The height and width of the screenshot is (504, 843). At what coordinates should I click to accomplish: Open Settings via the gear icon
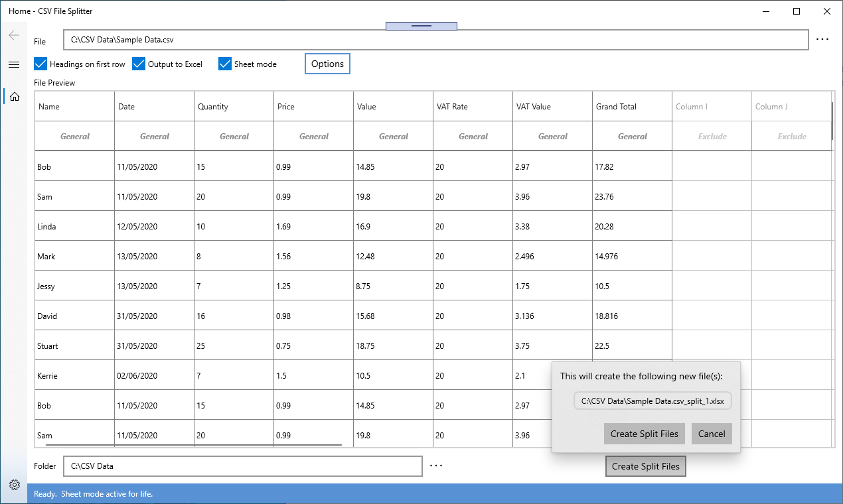[13, 485]
